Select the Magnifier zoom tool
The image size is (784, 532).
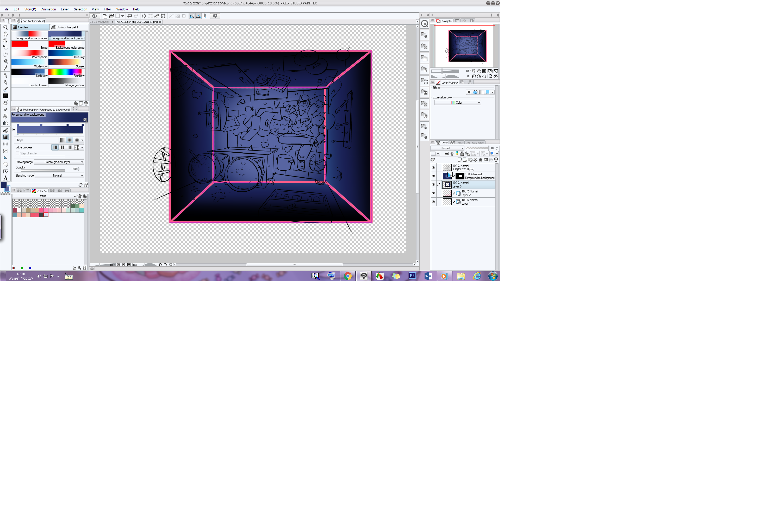5,27
